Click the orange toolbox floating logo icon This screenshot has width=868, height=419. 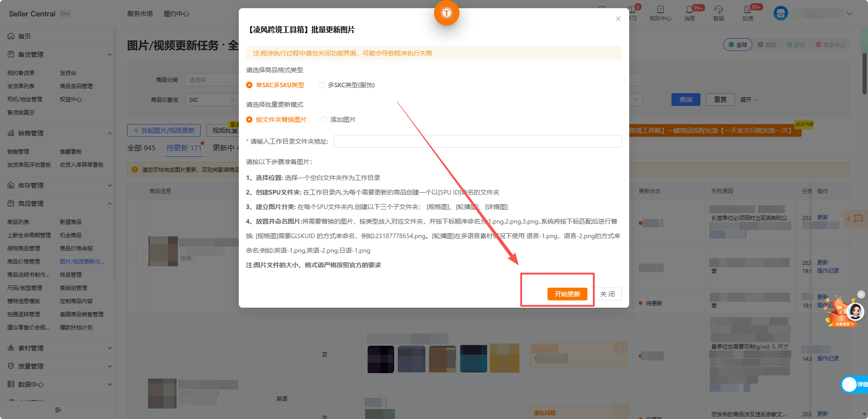point(447,13)
